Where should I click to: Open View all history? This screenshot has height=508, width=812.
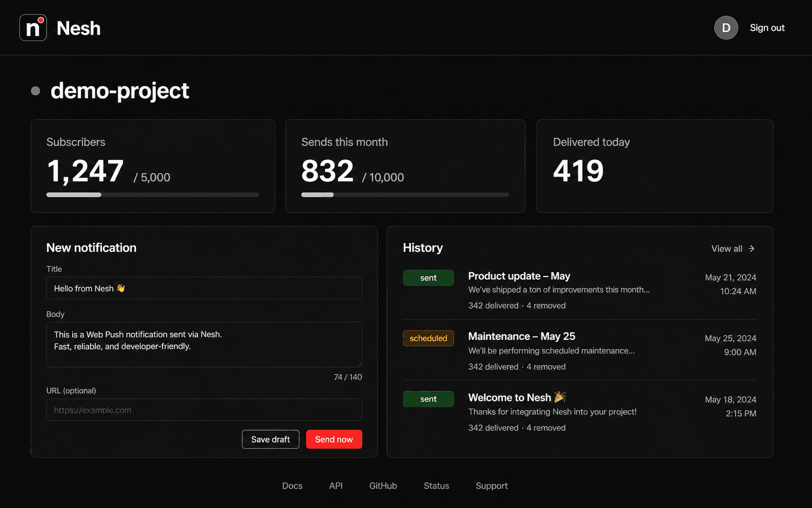click(x=733, y=248)
